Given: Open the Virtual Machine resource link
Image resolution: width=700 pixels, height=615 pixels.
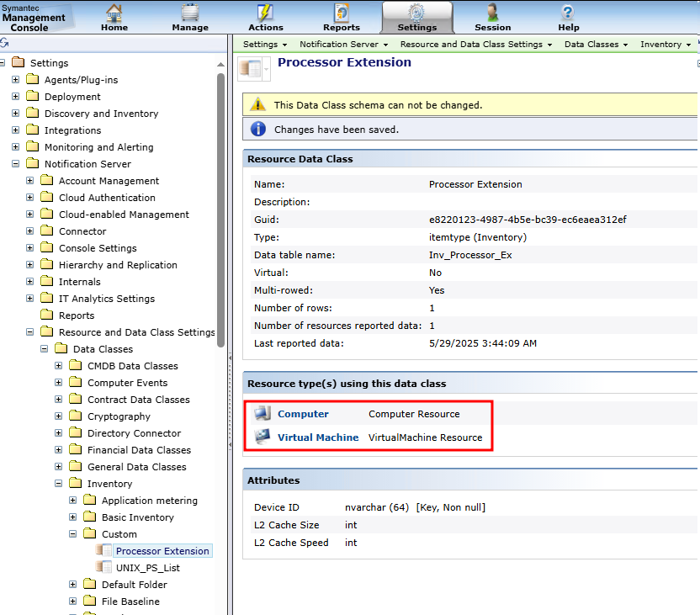Looking at the screenshot, I should coord(318,437).
